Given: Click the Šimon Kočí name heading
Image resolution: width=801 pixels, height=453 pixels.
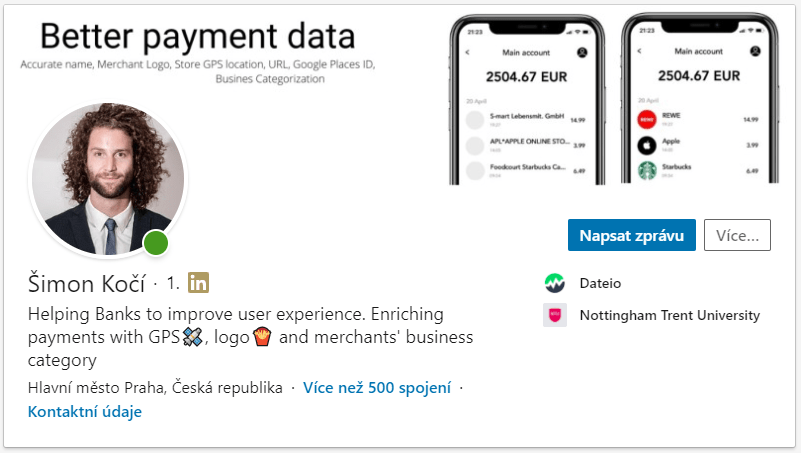Looking at the screenshot, I should [x=87, y=283].
